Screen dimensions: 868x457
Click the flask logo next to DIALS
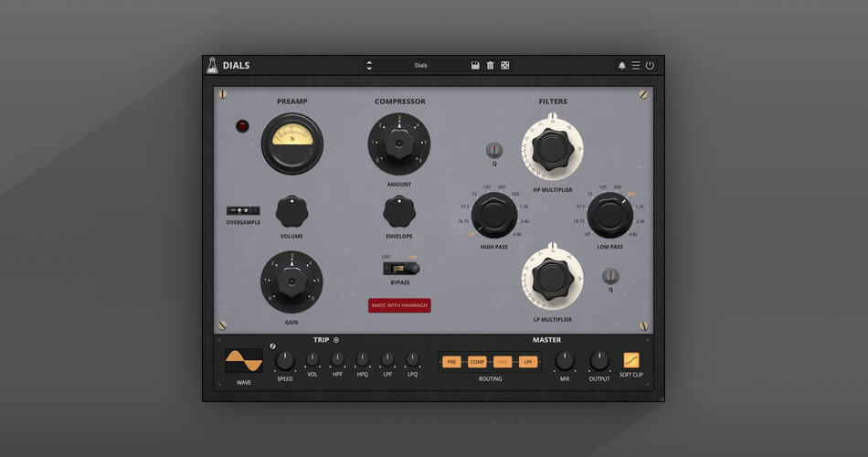click(212, 65)
